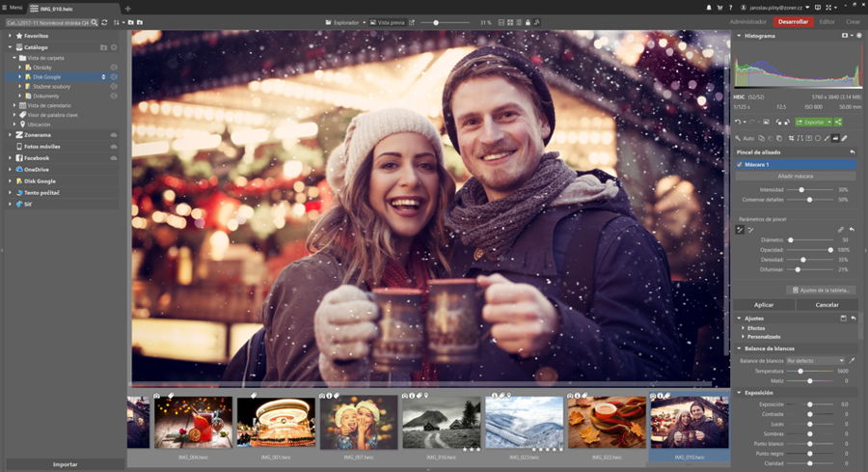Switch to the Crear module

853,22
